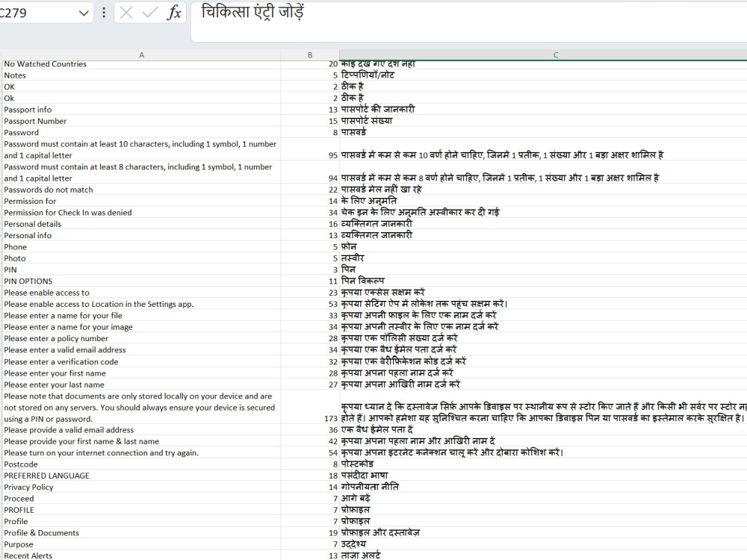Select Hindi cell 'आगे बढ़ें'

click(543, 498)
